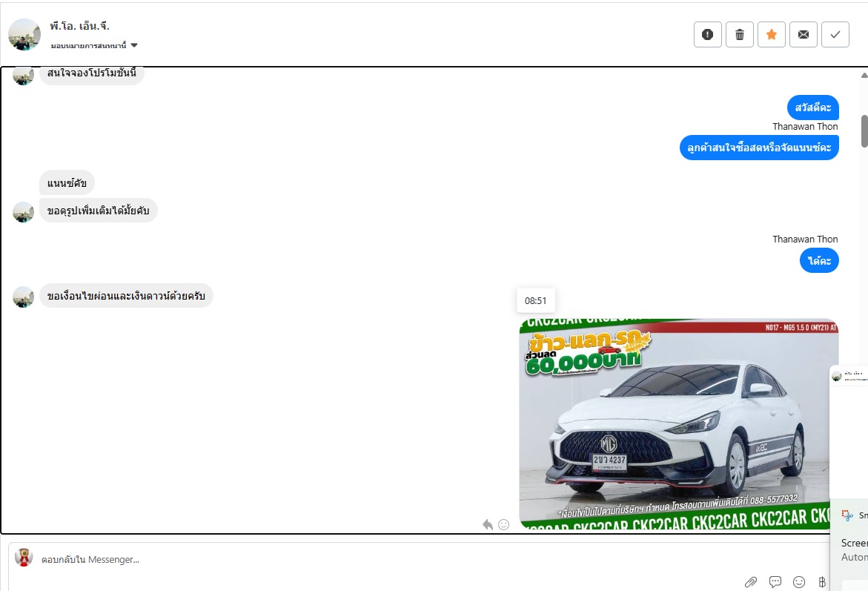Mark conversation as spam with exclamation icon

coord(707,34)
